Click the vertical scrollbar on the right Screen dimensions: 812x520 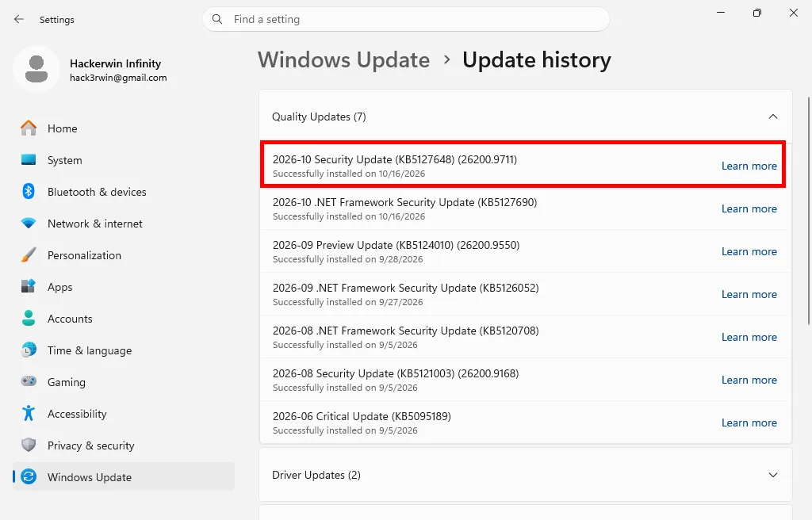point(809,211)
